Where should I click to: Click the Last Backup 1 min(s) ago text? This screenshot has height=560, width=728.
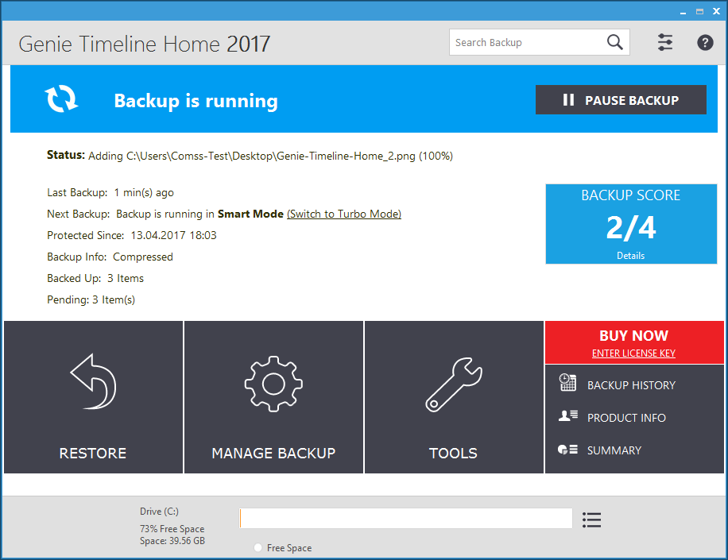110,192
